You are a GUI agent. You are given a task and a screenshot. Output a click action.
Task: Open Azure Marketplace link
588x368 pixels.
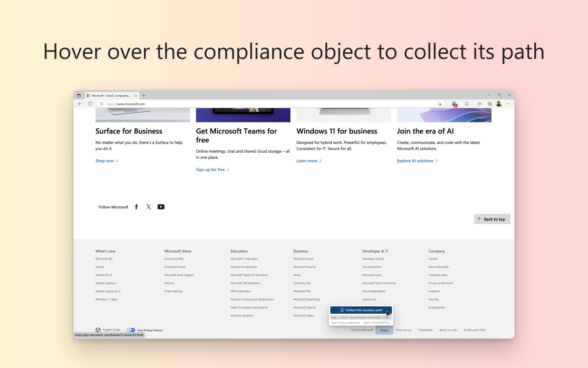pyautogui.click(x=374, y=291)
